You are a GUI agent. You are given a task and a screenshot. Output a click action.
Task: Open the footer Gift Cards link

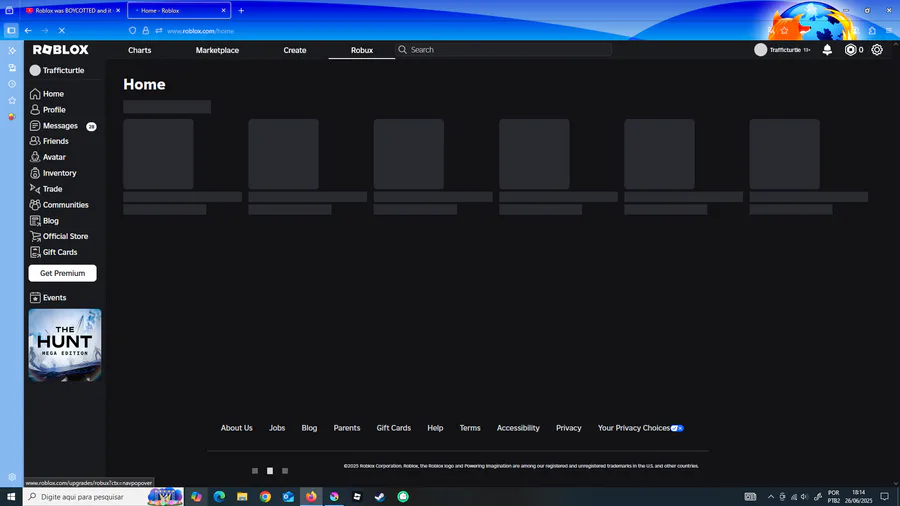[394, 428]
